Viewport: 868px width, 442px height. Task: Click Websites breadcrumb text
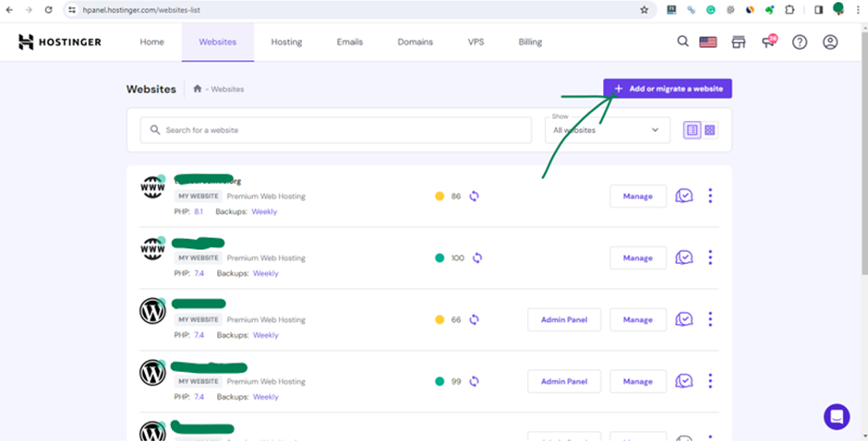coord(227,90)
